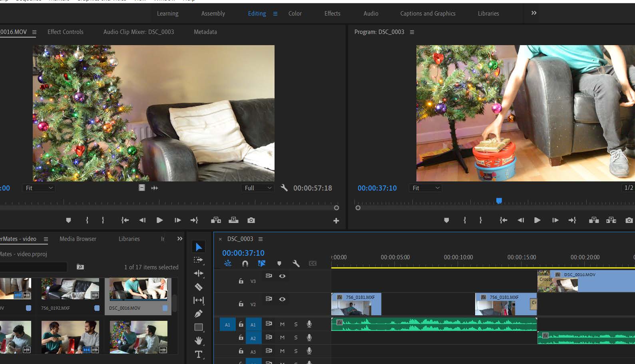Go to In point in Source monitor
The height and width of the screenshot is (364, 635).
coord(125,220)
